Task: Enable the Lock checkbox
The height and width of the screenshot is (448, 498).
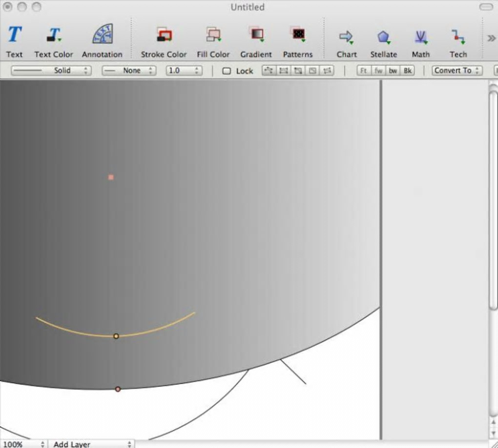Action: (227, 71)
